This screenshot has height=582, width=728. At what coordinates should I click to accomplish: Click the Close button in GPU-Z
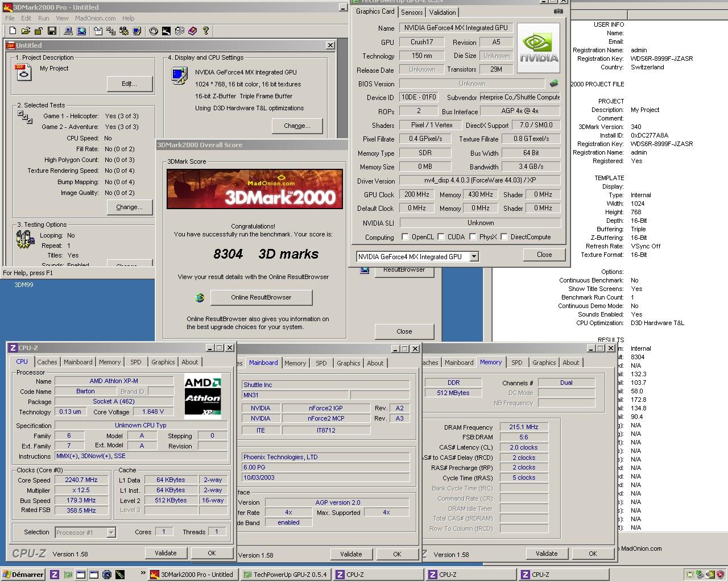(544, 255)
